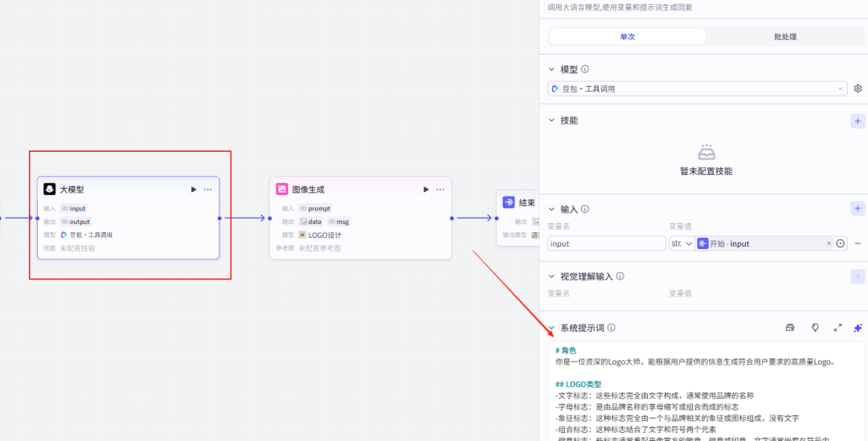Viewport: 868px width, 441px height.
Task: Open the 图像生成 node's three-dot menu
Action: tap(440, 190)
